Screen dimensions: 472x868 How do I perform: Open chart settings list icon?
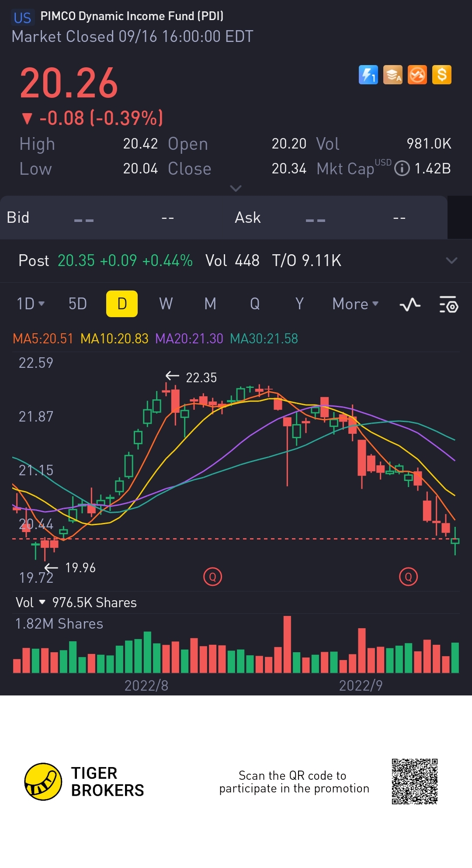point(448,304)
